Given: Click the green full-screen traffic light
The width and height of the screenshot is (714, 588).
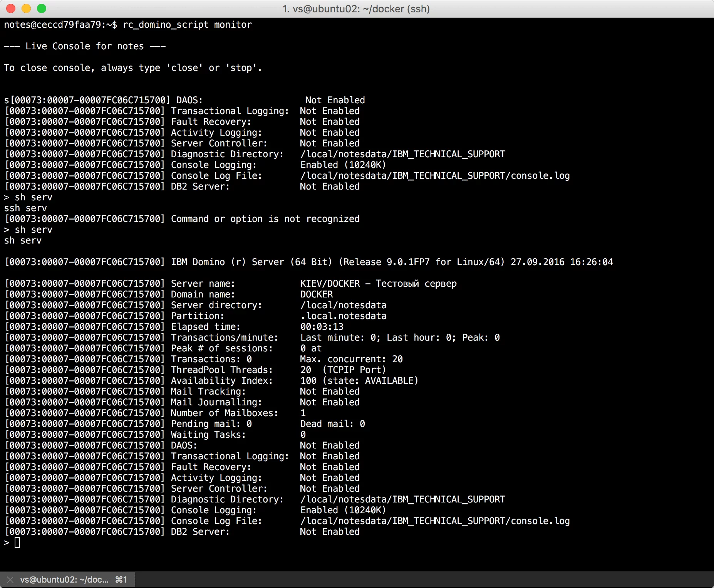Looking at the screenshot, I should pos(41,8).
